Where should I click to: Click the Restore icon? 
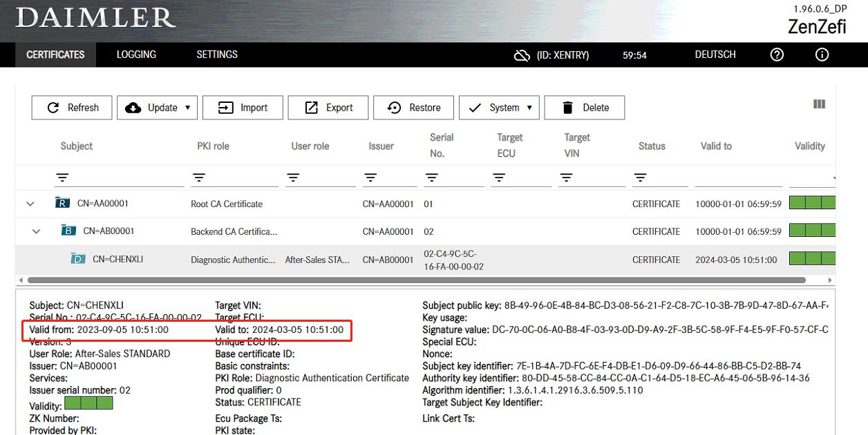tap(395, 107)
